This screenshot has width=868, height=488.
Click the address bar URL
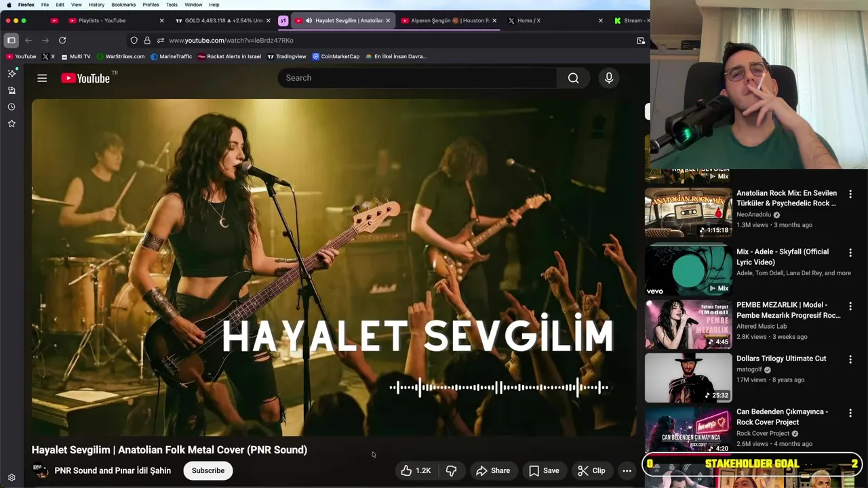(x=231, y=41)
